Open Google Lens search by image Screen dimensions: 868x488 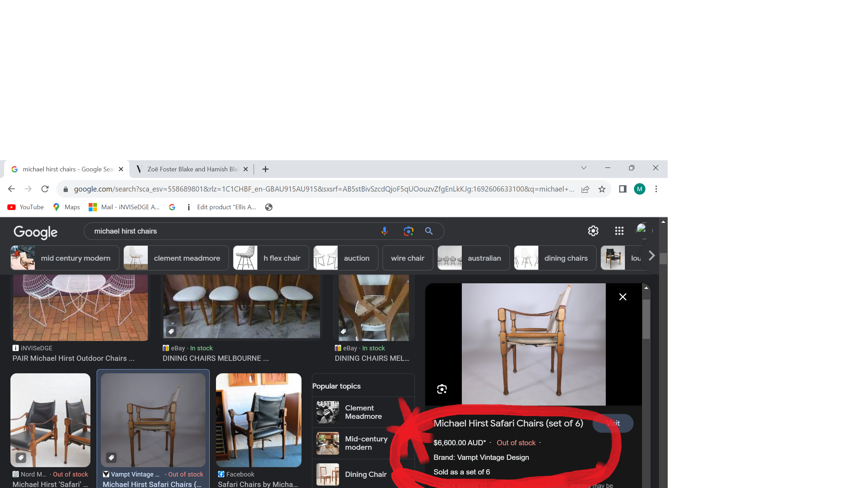click(408, 231)
